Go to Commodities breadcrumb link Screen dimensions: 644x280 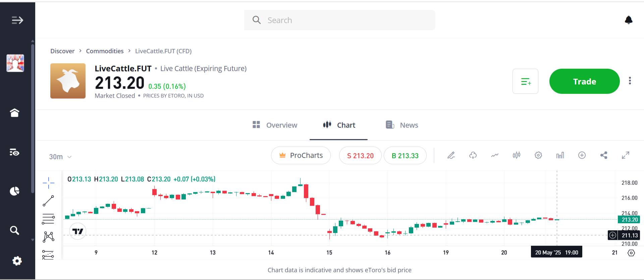105,51
